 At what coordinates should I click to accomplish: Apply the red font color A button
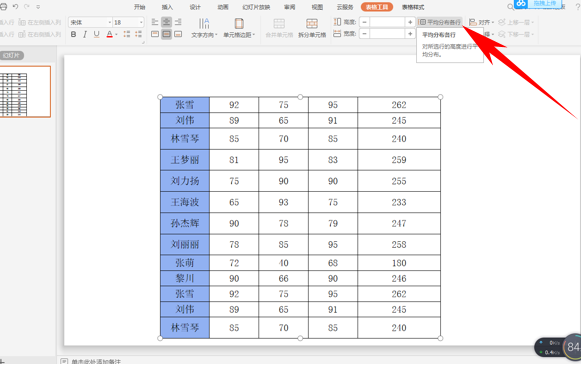[x=109, y=34]
